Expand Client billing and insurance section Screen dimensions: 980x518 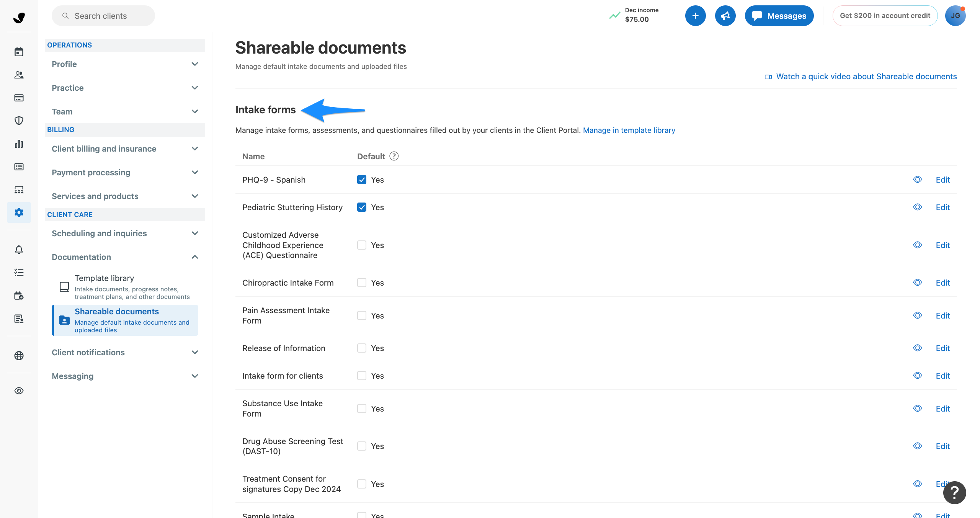click(124, 149)
